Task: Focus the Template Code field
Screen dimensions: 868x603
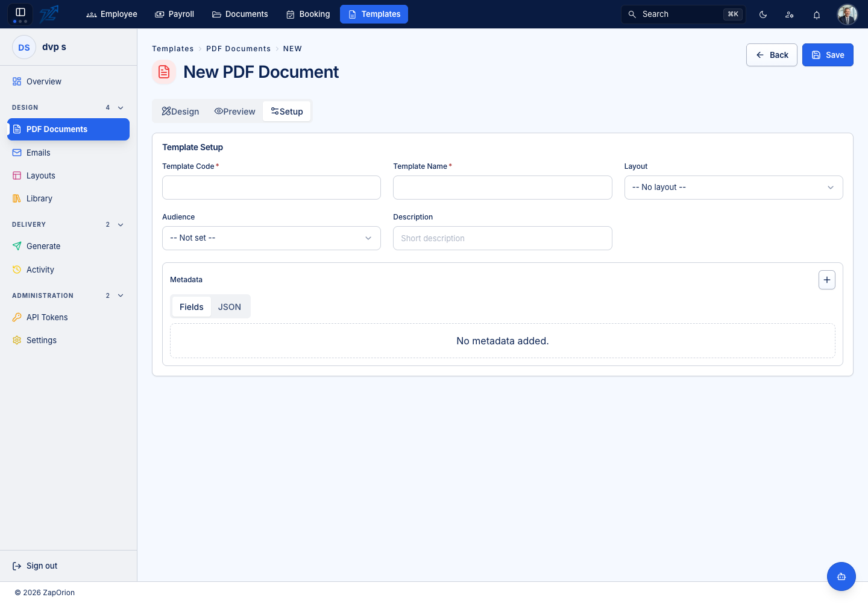Action: (x=271, y=188)
